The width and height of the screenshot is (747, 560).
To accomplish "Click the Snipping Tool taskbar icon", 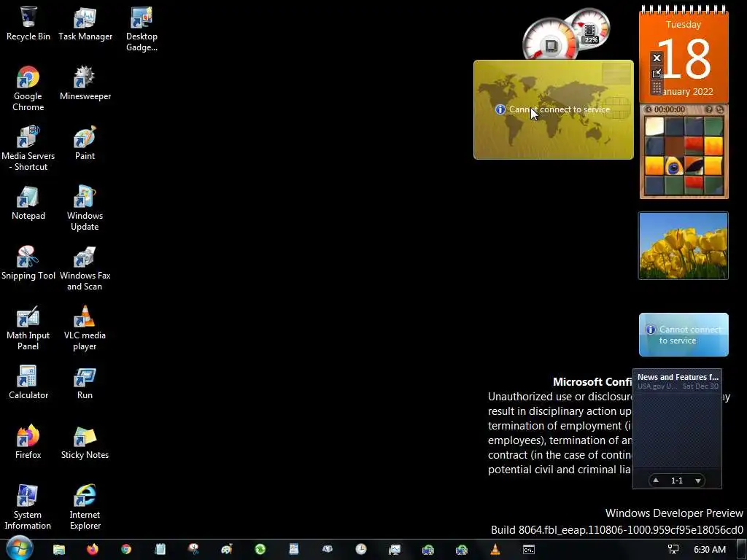I will 193,550.
